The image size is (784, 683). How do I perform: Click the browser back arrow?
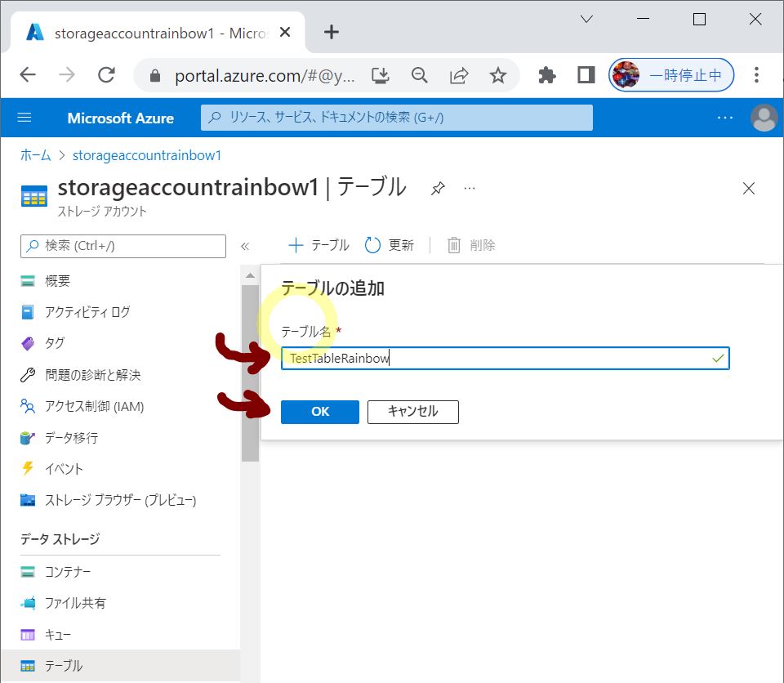click(28, 75)
